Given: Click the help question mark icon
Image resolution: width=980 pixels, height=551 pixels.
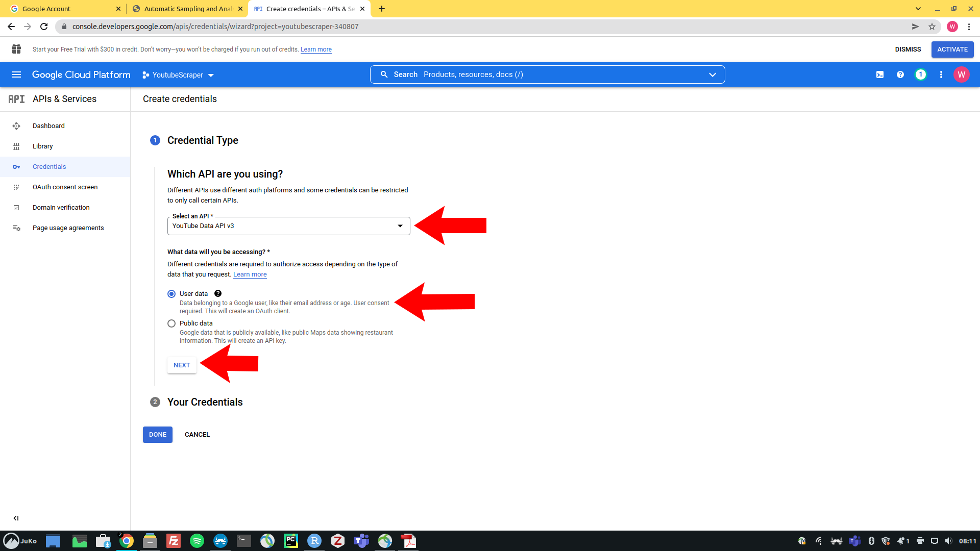Looking at the screenshot, I should tap(900, 74).
